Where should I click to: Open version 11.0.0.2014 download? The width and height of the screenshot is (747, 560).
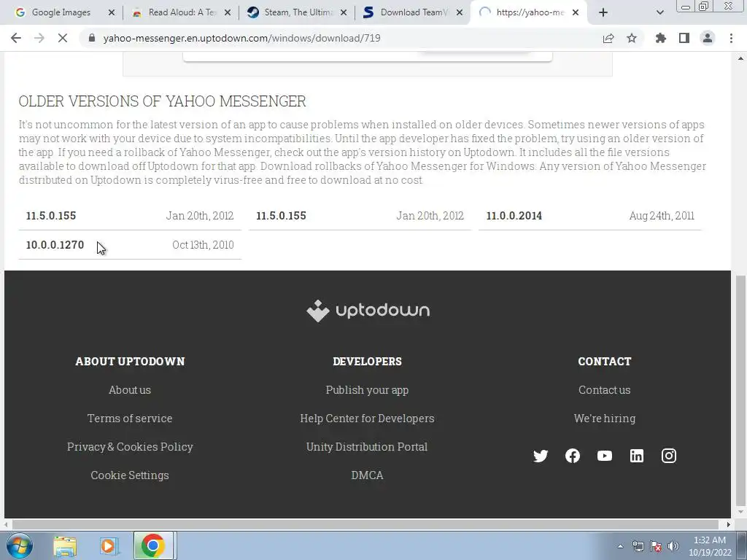pyautogui.click(x=589, y=216)
